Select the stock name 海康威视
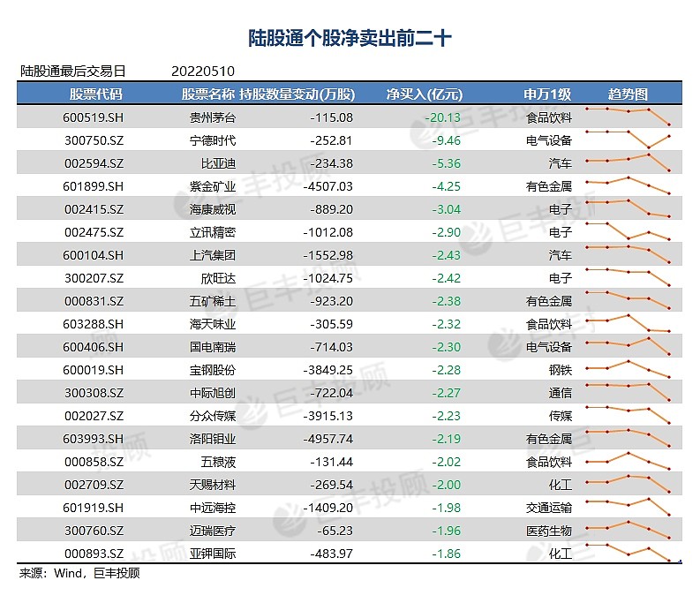 point(213,209)
